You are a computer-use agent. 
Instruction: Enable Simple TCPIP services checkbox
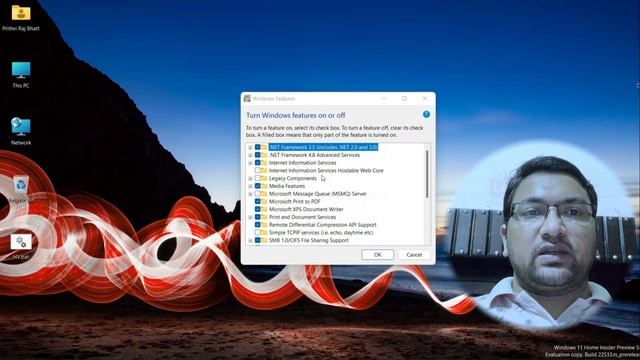click(258, 232)
